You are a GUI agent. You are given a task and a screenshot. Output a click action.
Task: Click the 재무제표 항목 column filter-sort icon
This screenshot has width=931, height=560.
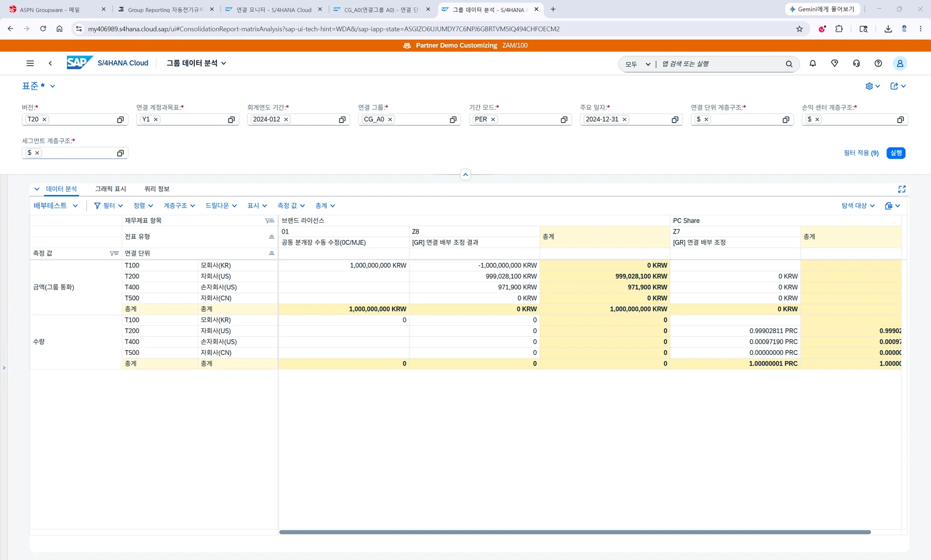[270, 221]
